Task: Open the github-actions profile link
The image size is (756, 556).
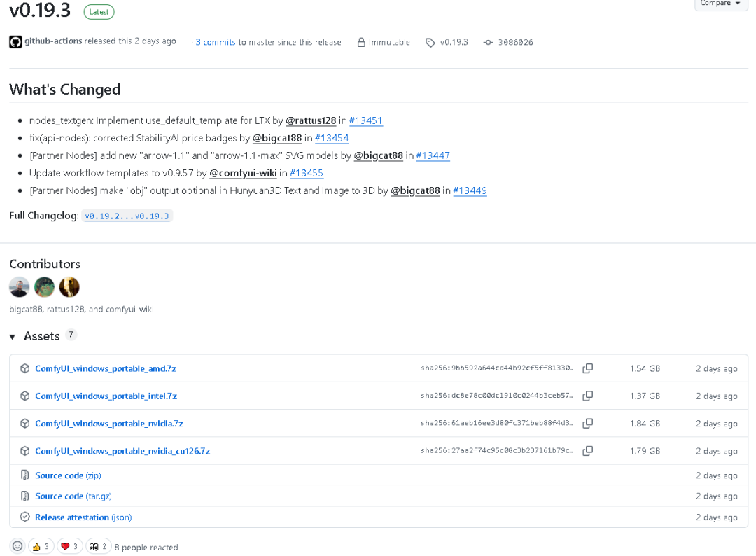Action: pyautogui.click(x=53, y=41)
